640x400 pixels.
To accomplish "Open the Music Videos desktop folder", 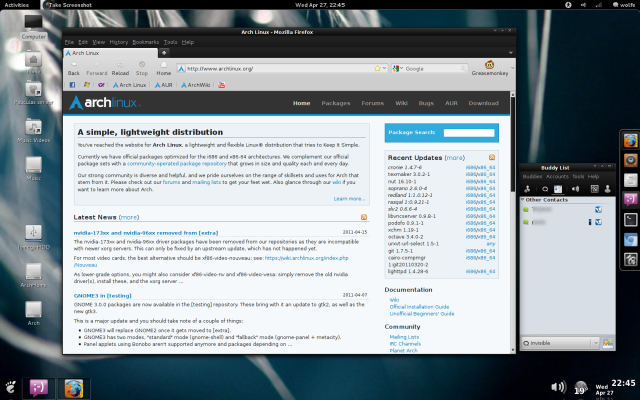I will pos(33,131).
